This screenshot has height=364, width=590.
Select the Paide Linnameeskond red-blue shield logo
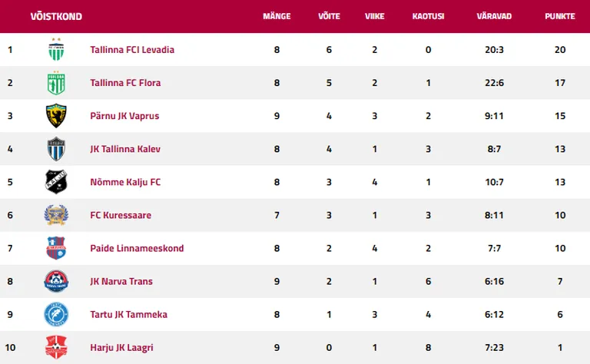tap(56, 248)
